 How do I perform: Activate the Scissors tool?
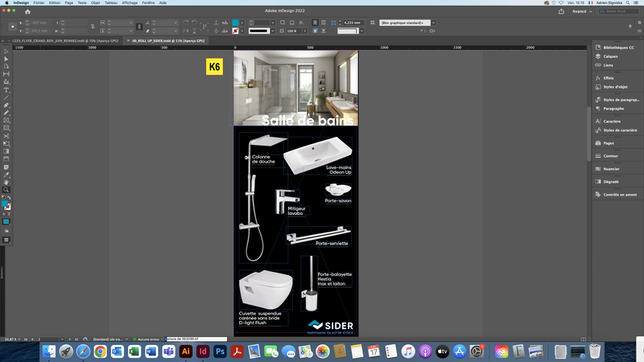point(6,136)
